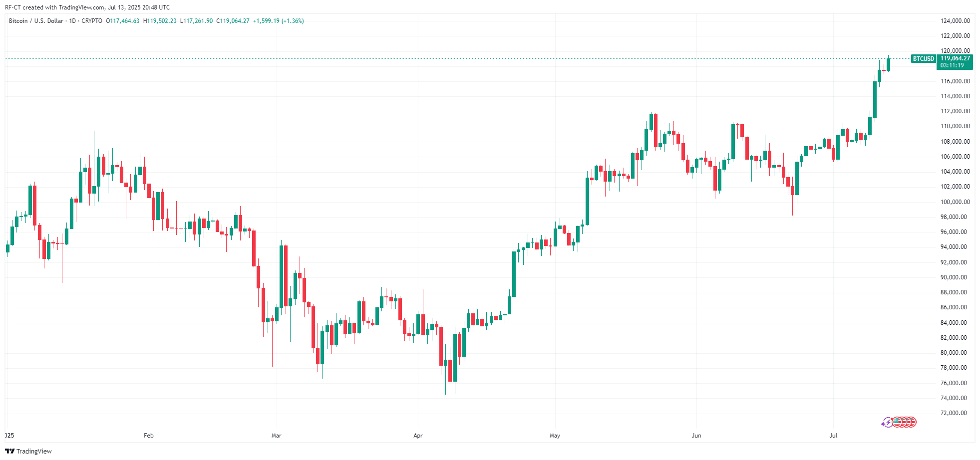Click the +1,599.19 (+1.36%) change value
Image resolution: width=980 pixels, height=460 pixels.
[x=278, y=21]
